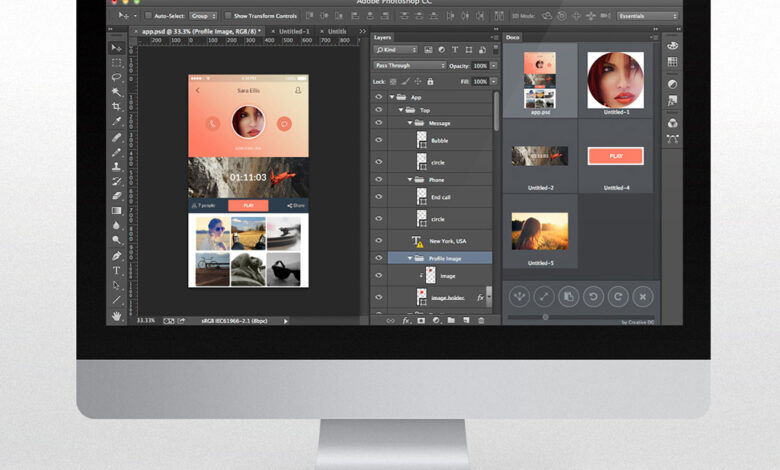Select the Lasso tool
780x470 pixels.
click(x=117, y=76)
